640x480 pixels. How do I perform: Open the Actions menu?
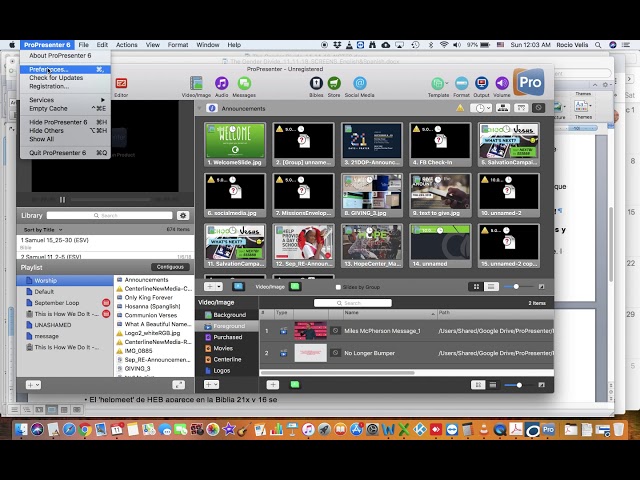point(127,45)
